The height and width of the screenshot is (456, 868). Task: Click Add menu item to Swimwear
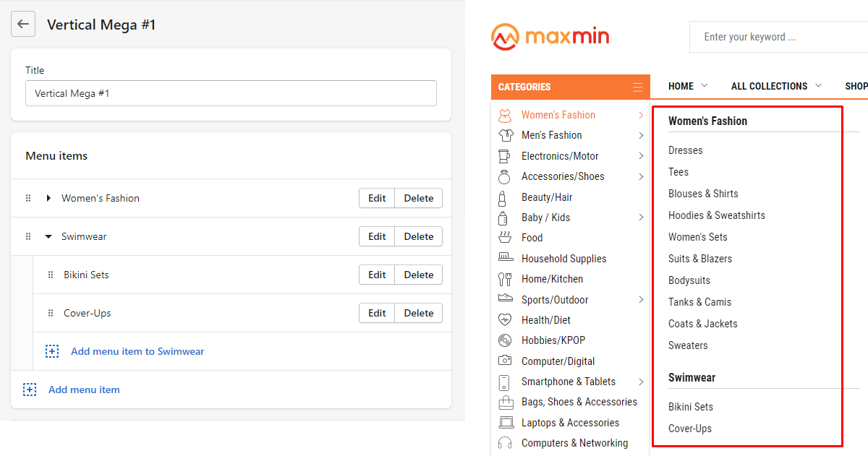[137, 351]
